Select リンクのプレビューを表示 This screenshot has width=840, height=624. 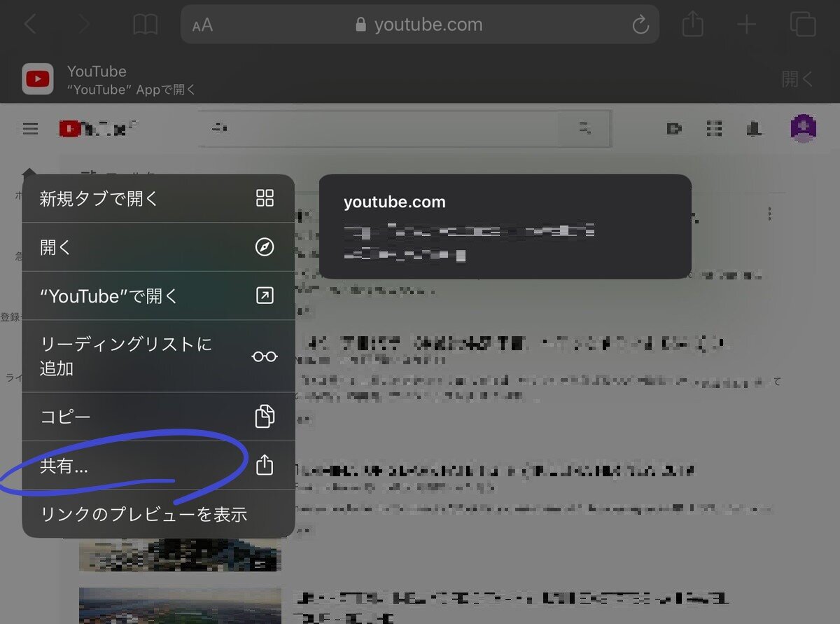(x=158, y=514)
